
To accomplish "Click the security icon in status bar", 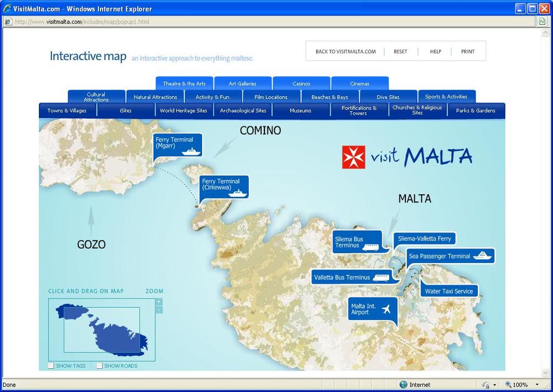I will tap(485, 385).
